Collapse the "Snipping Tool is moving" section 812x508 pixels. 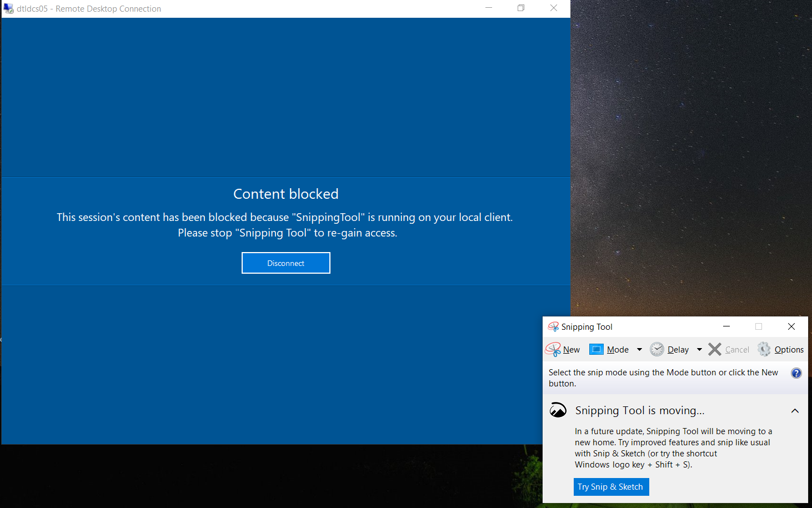(x=795, y=410)
